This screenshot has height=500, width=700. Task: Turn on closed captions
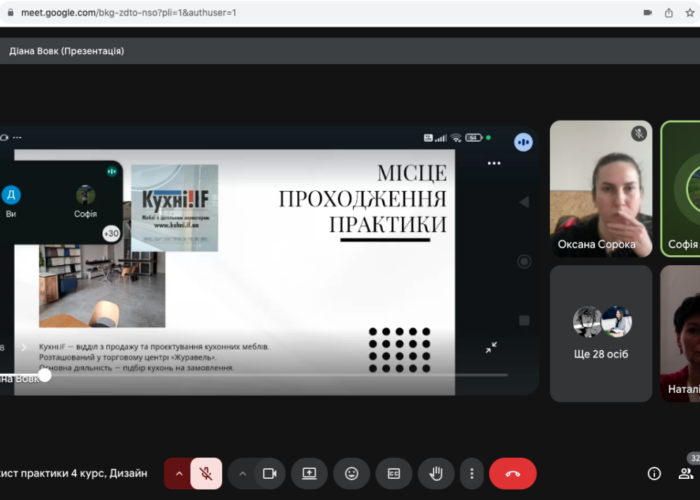[x=394, y=473]
